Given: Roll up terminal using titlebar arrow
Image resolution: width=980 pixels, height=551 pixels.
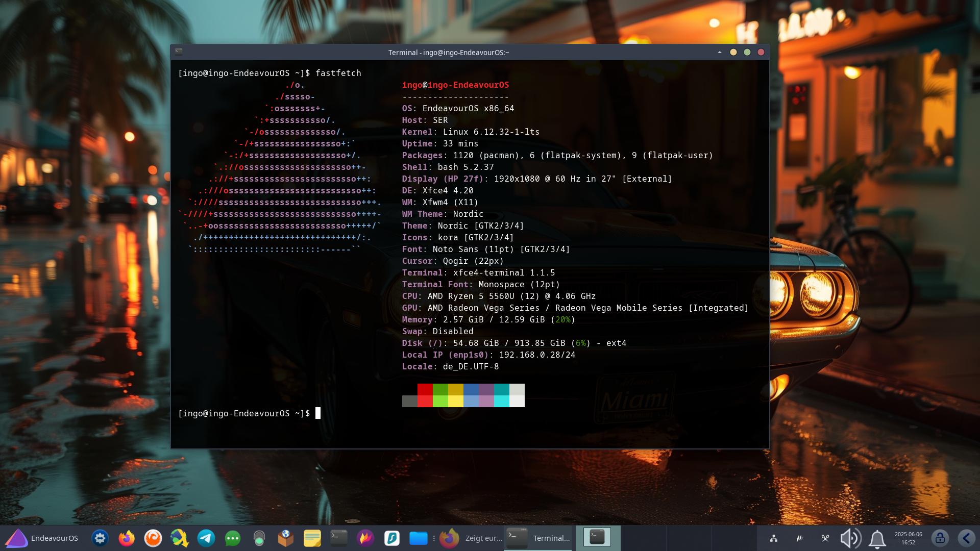Looking at the screenshot, I should pyautogui.click(x=720, y=52).
